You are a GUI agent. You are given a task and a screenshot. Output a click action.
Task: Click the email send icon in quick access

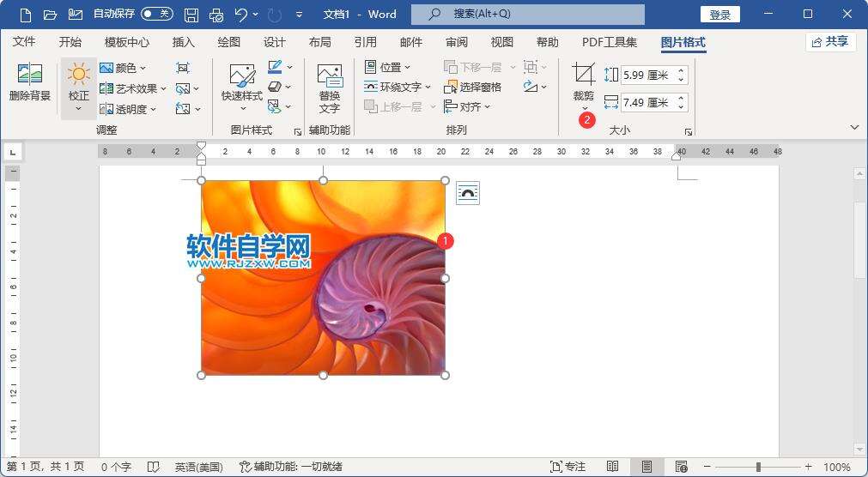76,15
